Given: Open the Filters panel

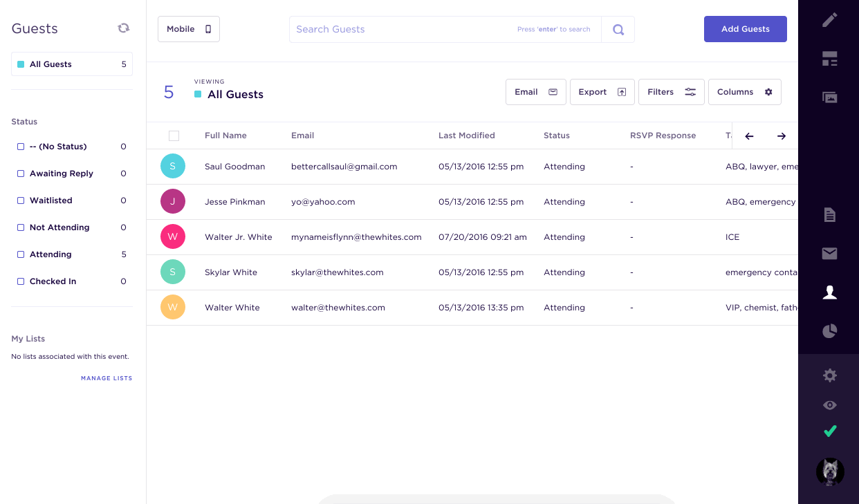Looking at the screenshot, I should [x=672, y=92].
